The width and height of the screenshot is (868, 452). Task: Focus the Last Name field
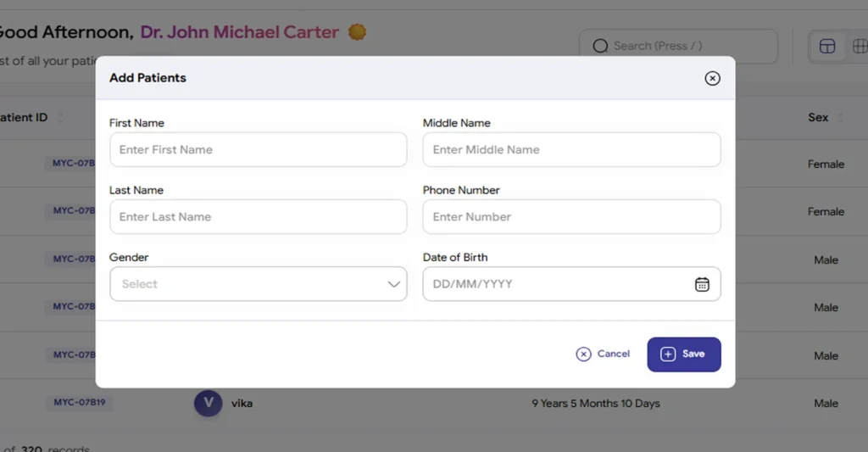tap(258, 216)
